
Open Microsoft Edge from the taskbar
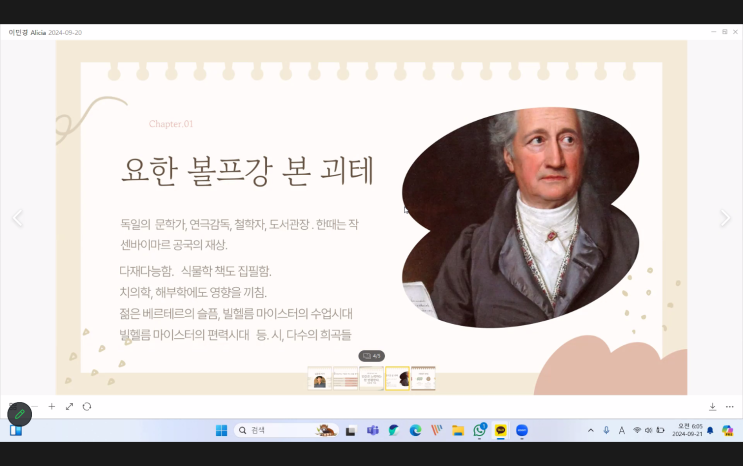(x=416, y=430)
